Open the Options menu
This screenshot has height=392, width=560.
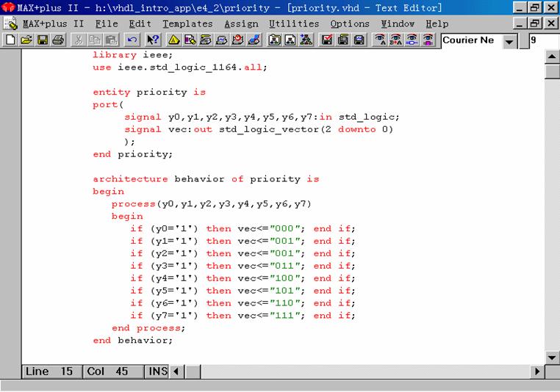tap(350, 24)
